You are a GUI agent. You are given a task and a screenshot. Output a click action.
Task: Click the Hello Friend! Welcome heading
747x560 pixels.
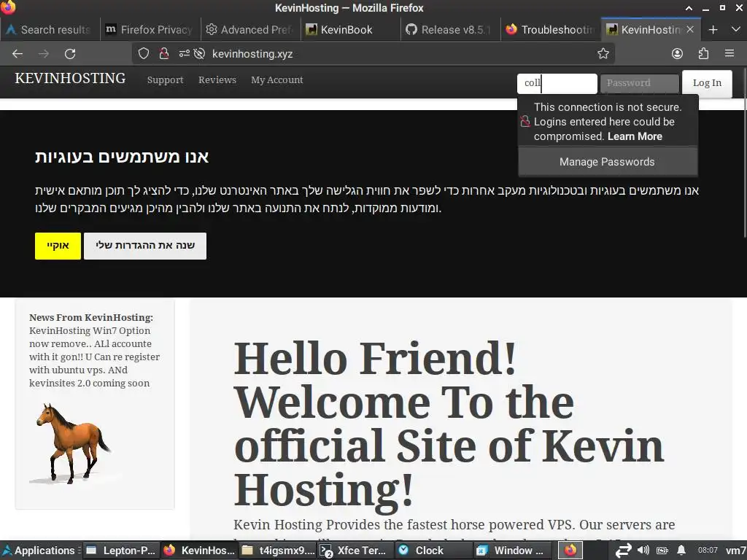(449, 424)
